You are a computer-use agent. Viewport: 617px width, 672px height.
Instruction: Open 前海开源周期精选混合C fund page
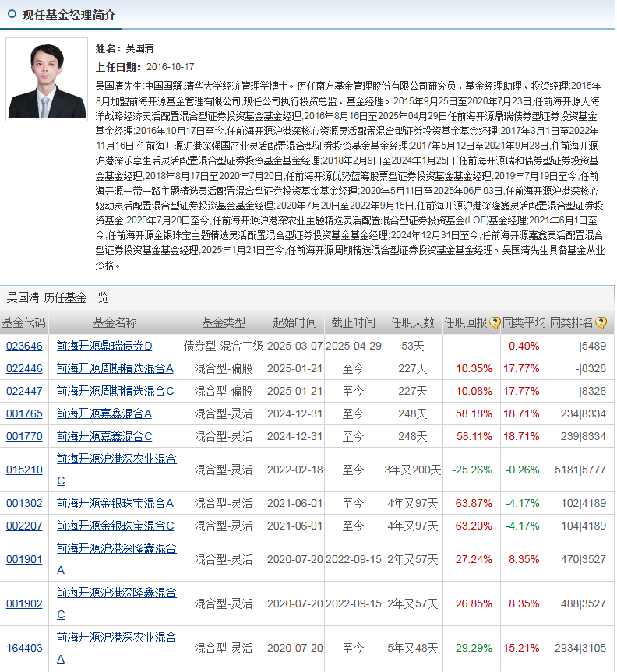click(x=115, y=391)
